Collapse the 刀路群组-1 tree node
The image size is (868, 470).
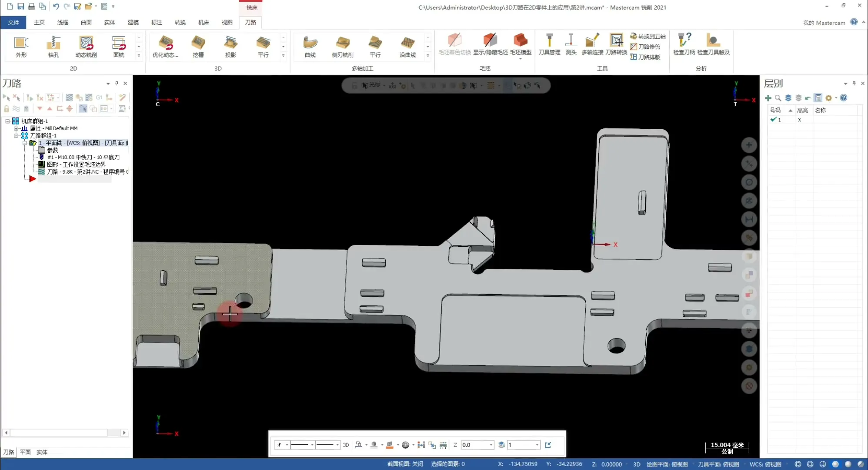[16, 136]
